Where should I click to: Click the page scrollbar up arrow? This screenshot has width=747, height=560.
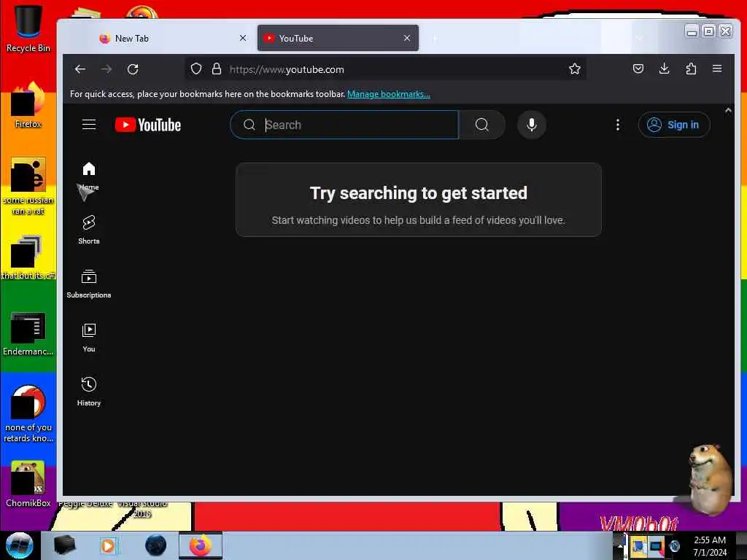728,110
